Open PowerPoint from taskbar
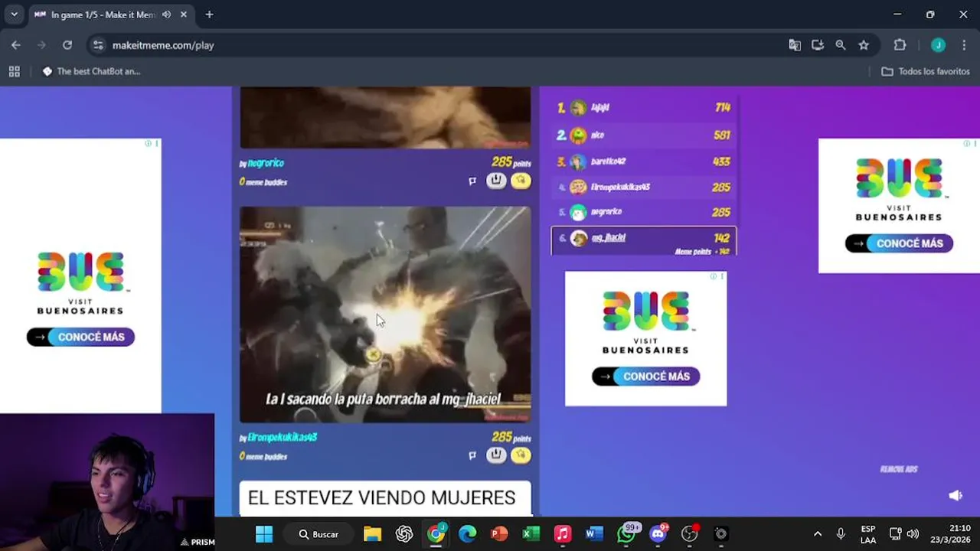The image size is (980, 551). (499, 534)
